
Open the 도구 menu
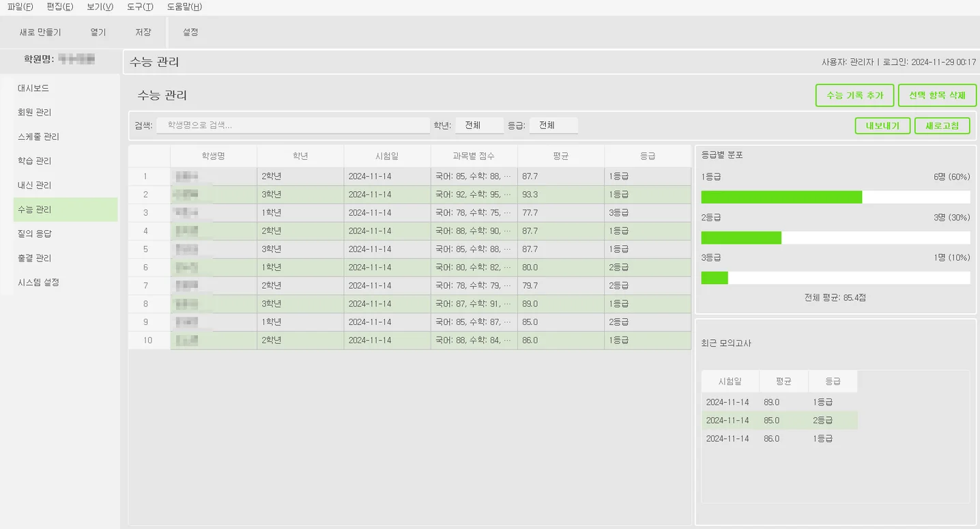click(140, 7)
